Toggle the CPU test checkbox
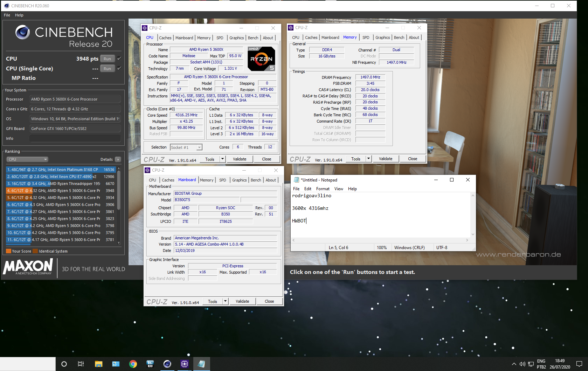Screen dimensions: 588x371 click(x=119, y=59)
